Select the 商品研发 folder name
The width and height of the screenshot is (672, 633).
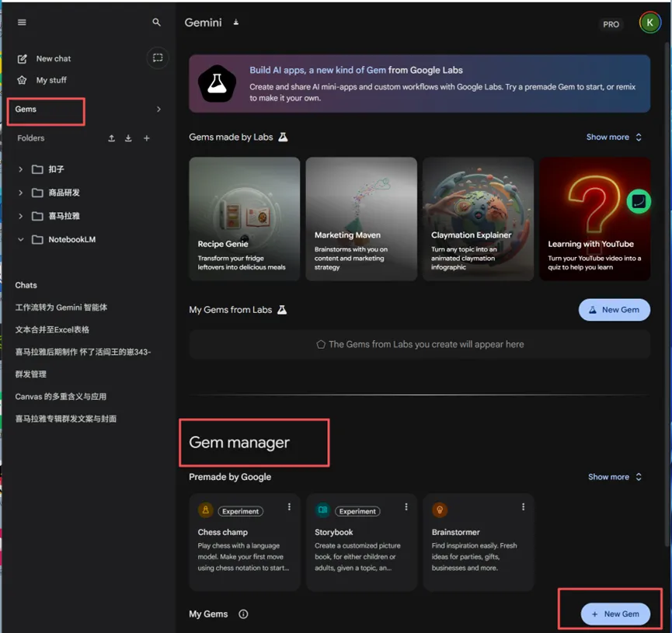pos(64,193)
